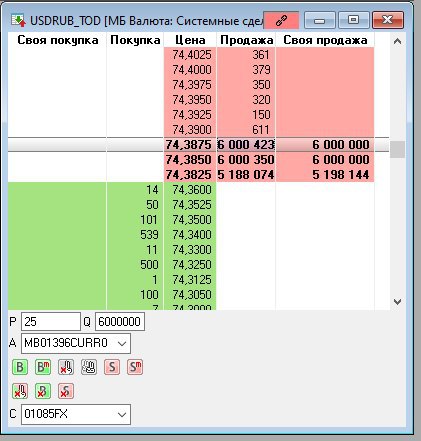This screenshot has width=421, height=441.
Task: Click own sell volume 5 198 144
Action: pyautogui.click(x=341, y=175)
